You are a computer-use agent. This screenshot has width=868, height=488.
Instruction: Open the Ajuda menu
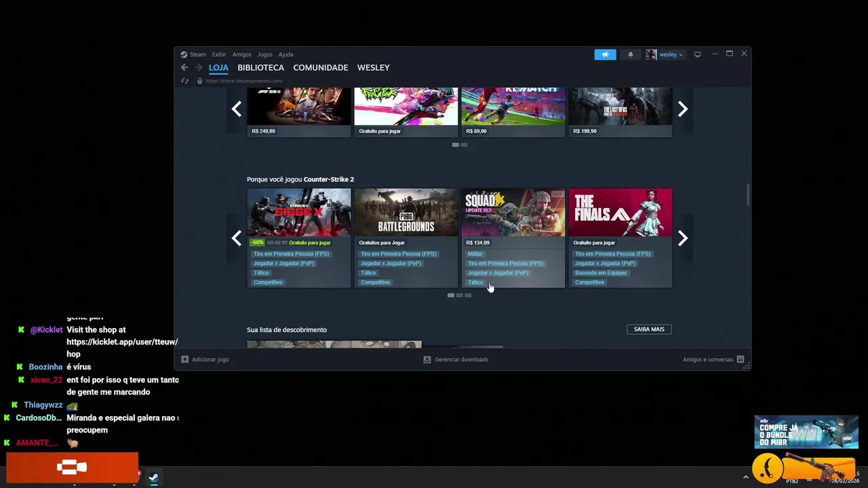[286, 54]
